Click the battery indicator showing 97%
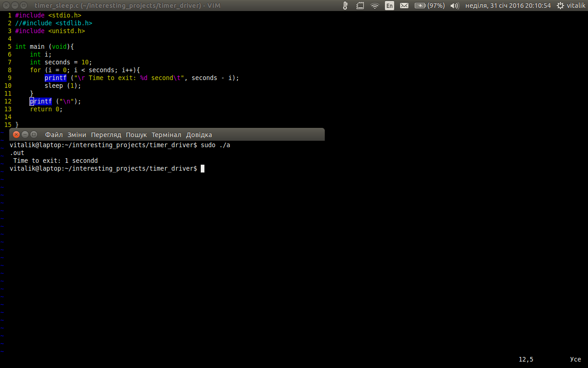588x368 pixels. [429, 6]
